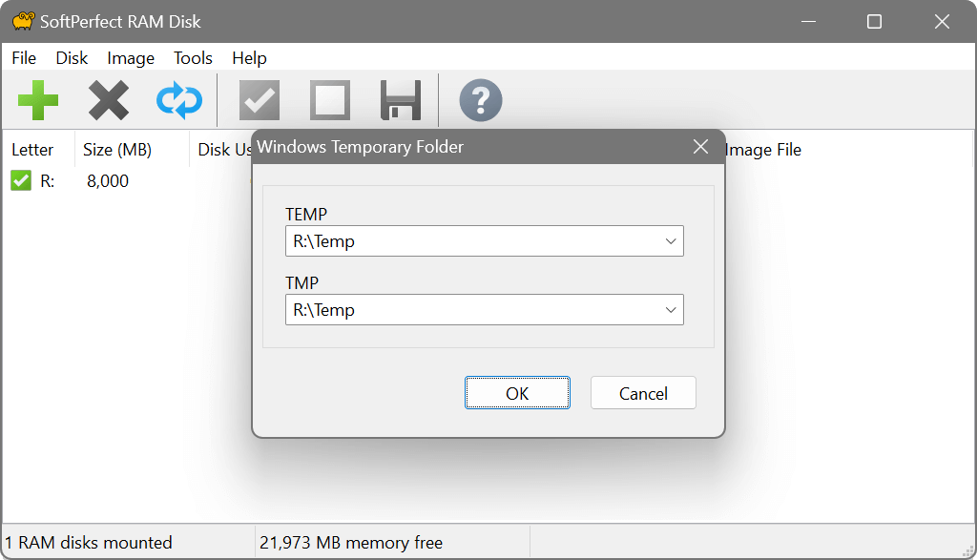
Task: Click inside the TMP path field
Action: (x=484, y=310)
